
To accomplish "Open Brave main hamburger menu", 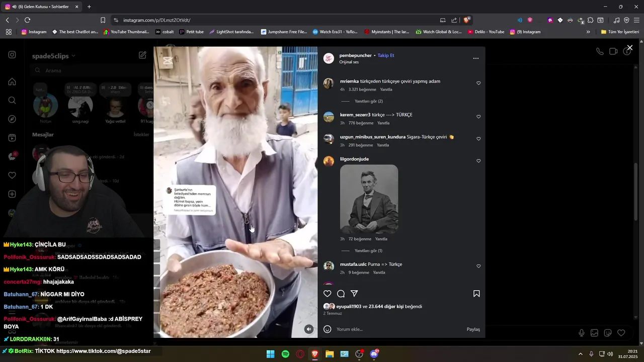I will [x=636, y=20].
